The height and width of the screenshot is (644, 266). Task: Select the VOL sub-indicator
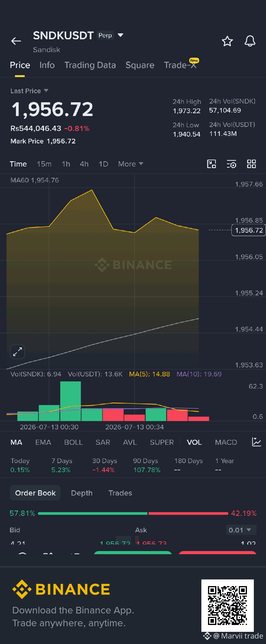pyautogui.click(x=194, y=442)
